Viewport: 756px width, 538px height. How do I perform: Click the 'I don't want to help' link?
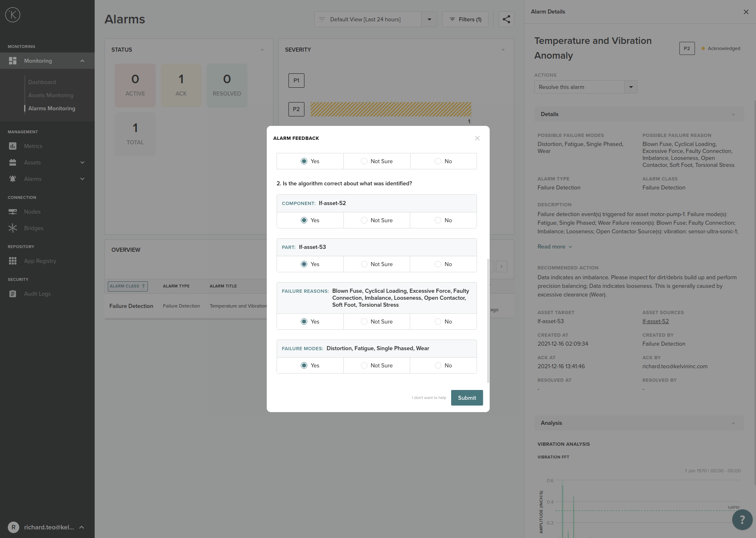(x=429, y=398)
